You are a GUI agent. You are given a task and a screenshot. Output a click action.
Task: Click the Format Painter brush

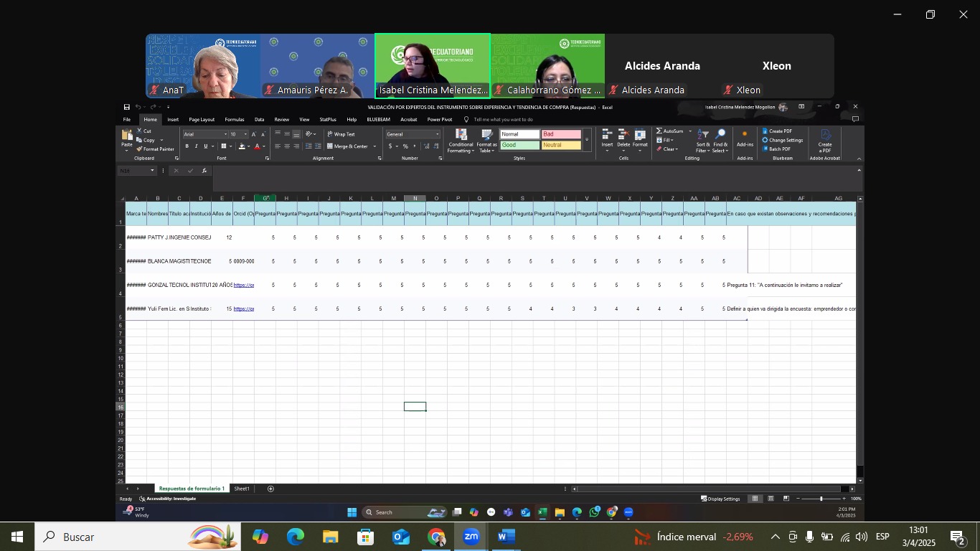[139, 149]
